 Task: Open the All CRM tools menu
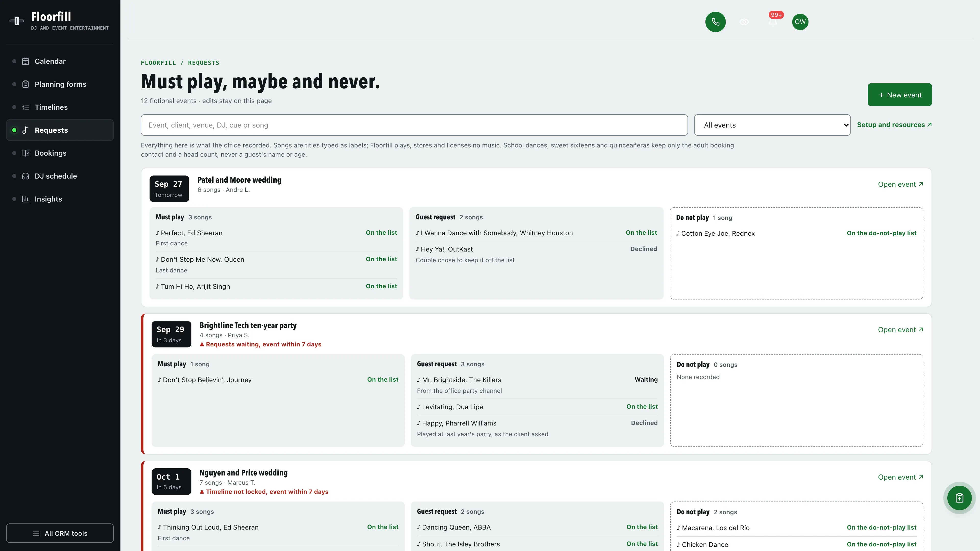[60, 533]
